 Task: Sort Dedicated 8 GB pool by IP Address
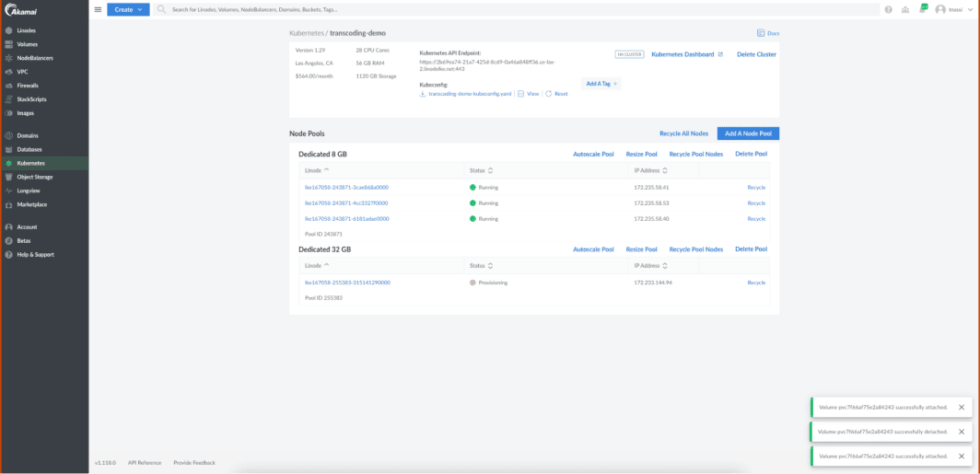653,170
